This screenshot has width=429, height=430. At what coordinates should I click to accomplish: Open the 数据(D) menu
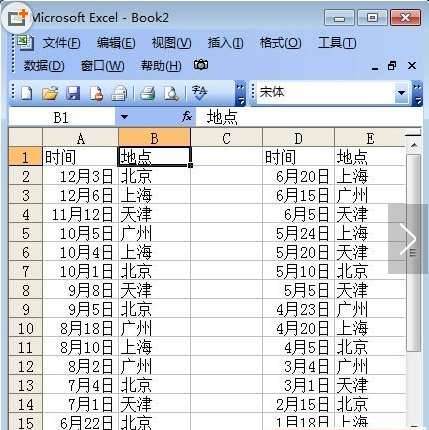click(44, 66)
